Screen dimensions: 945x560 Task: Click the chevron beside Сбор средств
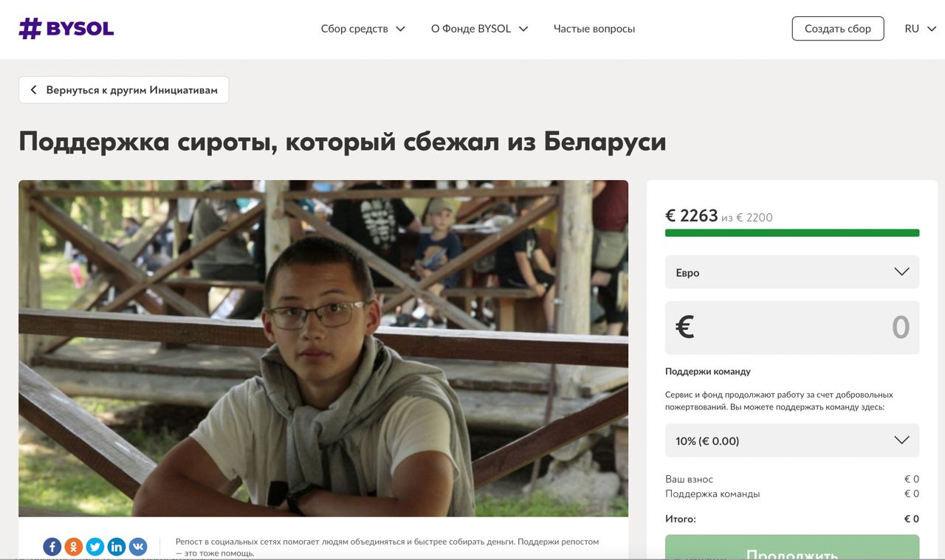(400, 29)
